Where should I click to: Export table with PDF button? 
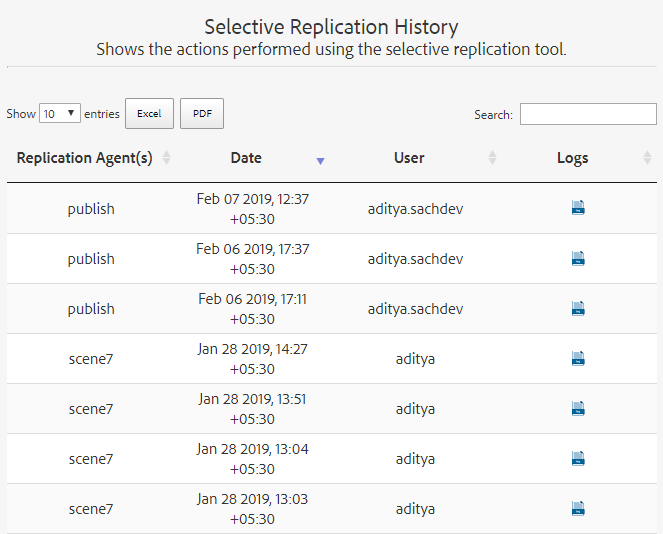coord(202,113)
